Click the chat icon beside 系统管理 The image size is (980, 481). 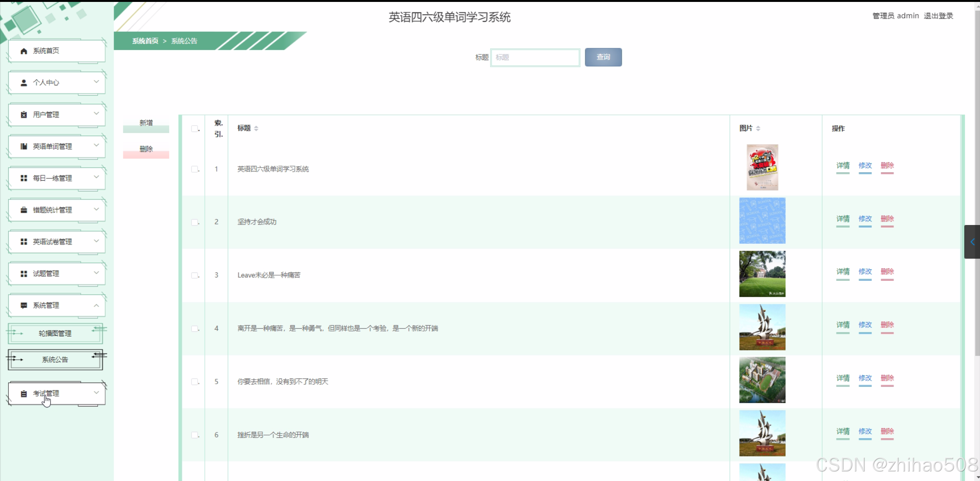23,305
